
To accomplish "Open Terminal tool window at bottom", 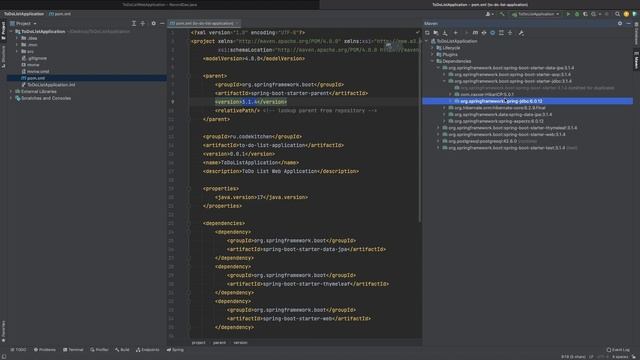I will pyautogui.click(x=73, y=350).
